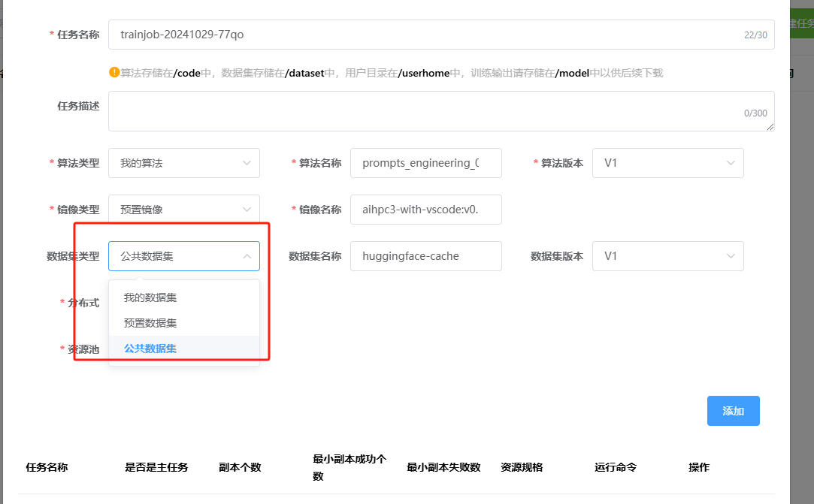Collapse 数据集类型 list via its up-arrow
This screenshot has width=814, height=504.
[x=247, y=256]
